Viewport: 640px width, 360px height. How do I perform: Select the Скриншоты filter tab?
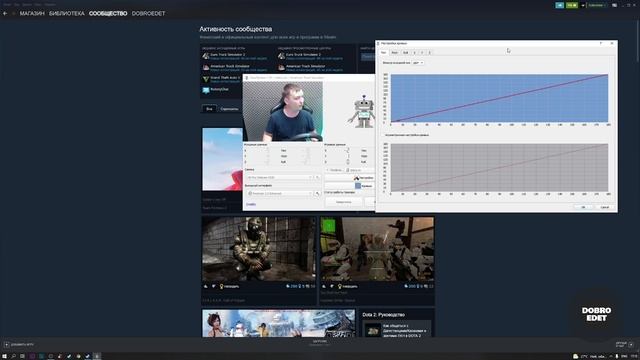[229, 109]
